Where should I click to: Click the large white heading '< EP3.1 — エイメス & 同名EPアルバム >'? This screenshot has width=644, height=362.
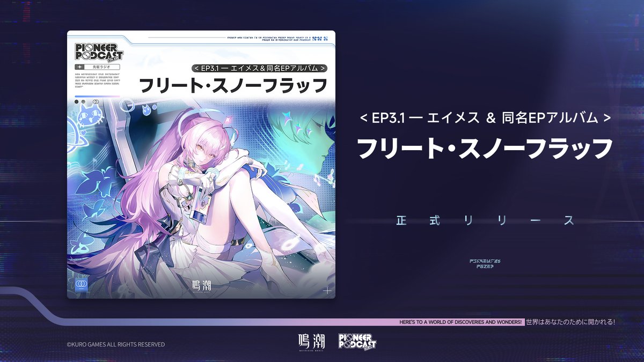[485, 117]
